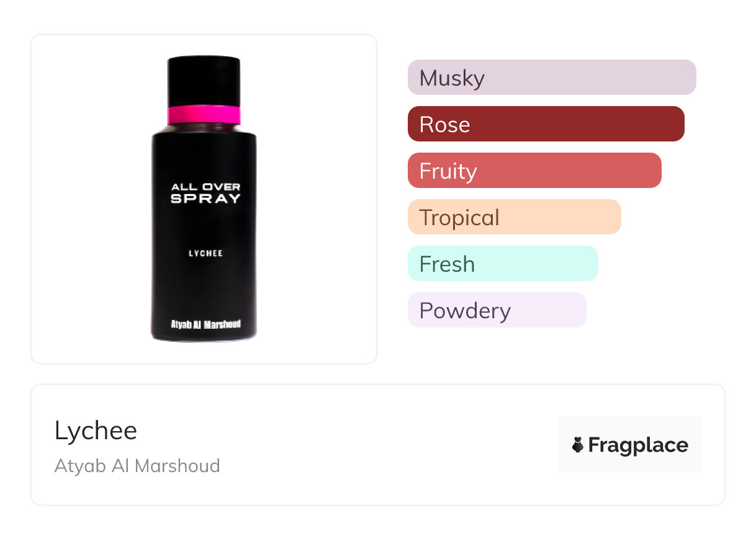Image resolution: width=756 pixels, height=536 pixels.
Task: Select the Powdery accord bar
Action: (x=497, y=310)
